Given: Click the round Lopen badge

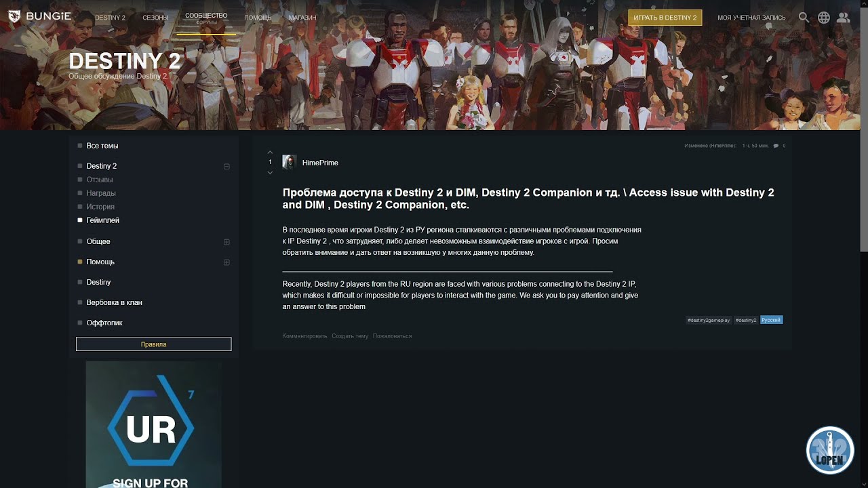Looking at the screenshot, I should [x=830, y=450].
